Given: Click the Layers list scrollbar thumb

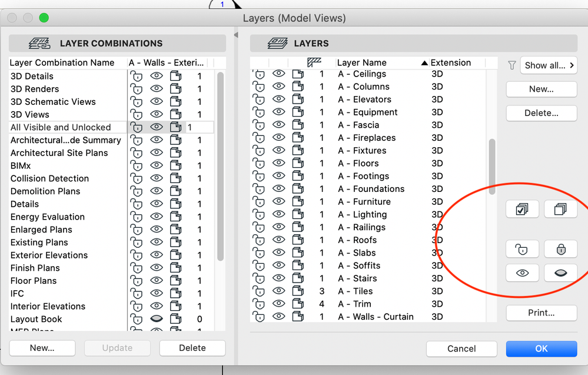Looking at the screenshot, I should coord(492,167).
